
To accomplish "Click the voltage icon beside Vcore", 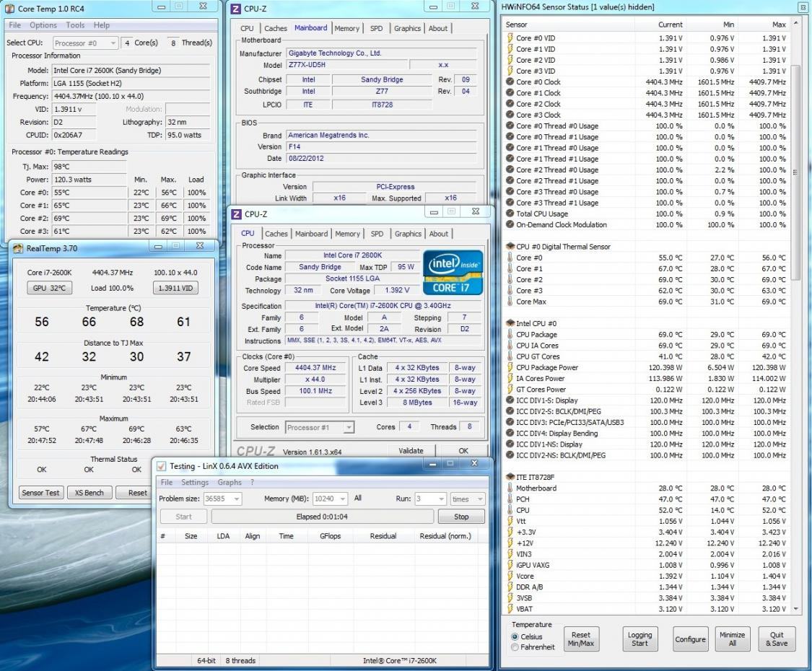I will point(510,576).
